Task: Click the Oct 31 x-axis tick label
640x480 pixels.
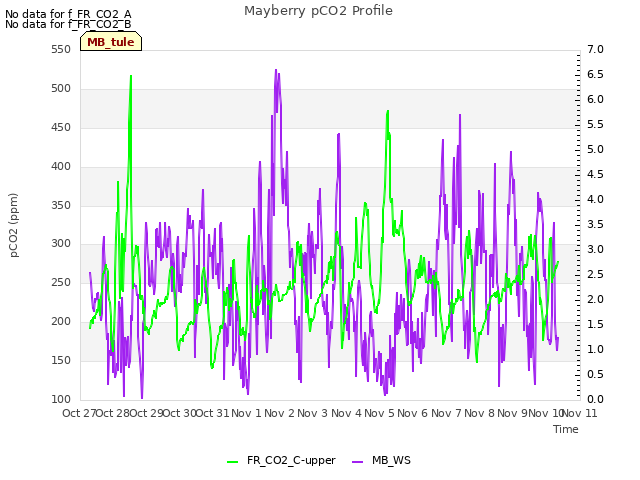Action: tap(213, 413)
